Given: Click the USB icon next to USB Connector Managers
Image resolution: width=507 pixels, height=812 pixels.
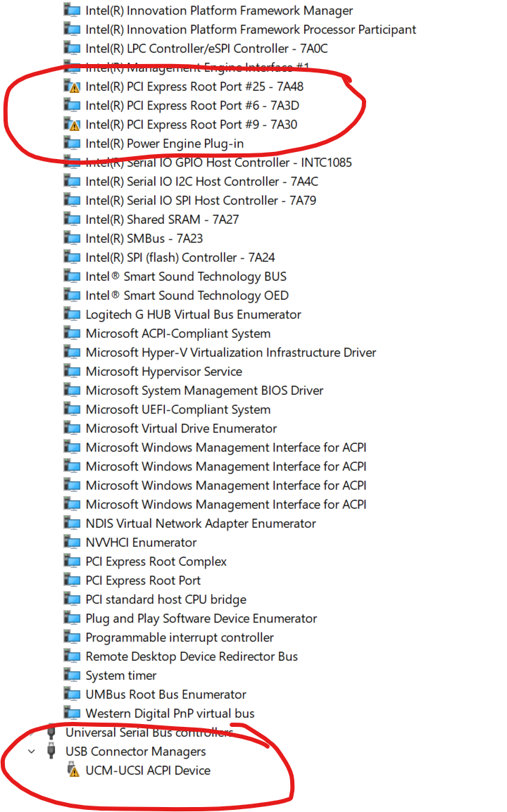Looking at the screenshot, I should click(x=50, y=751).
